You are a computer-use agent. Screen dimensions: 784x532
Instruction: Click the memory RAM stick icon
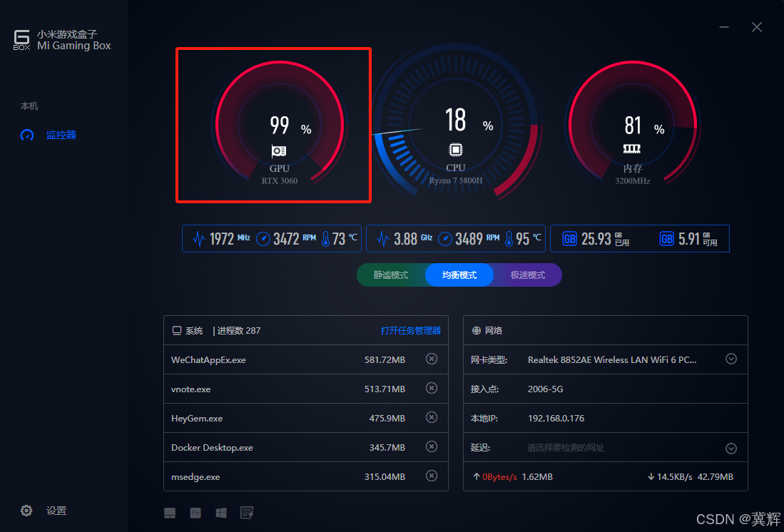(x=632, y=148)
